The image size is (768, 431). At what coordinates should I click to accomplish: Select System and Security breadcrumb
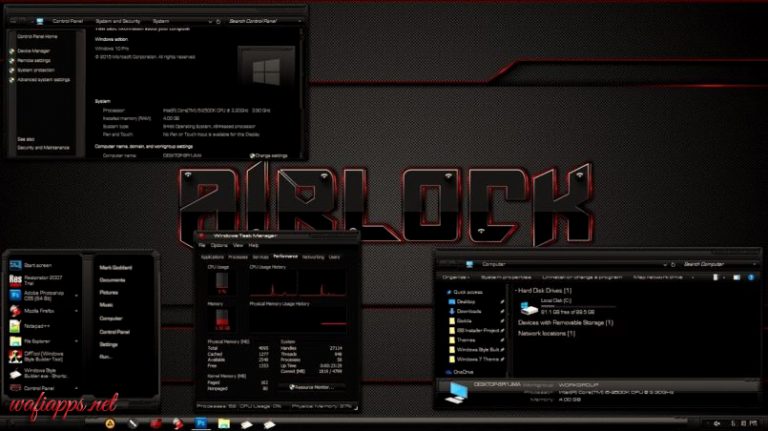[118, 21]
